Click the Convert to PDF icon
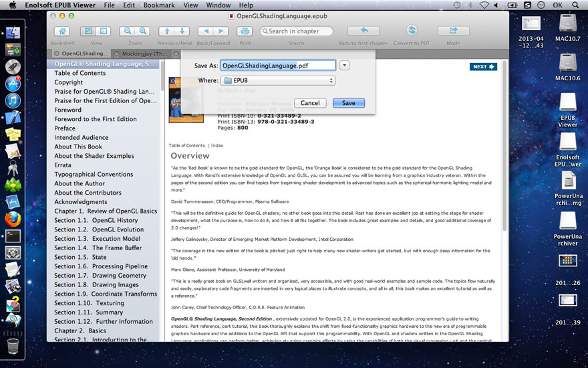This screenshot has height=368, width=588. click(x=412, y=30)
